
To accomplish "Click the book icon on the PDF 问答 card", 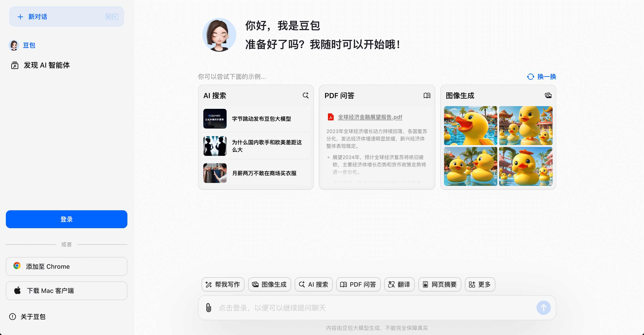I will point(427,95).
